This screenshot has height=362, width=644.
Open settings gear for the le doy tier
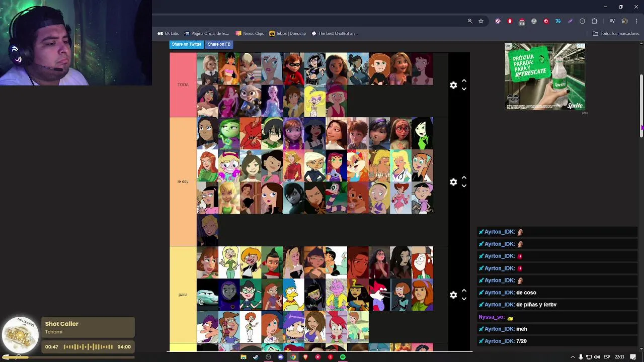453,182
